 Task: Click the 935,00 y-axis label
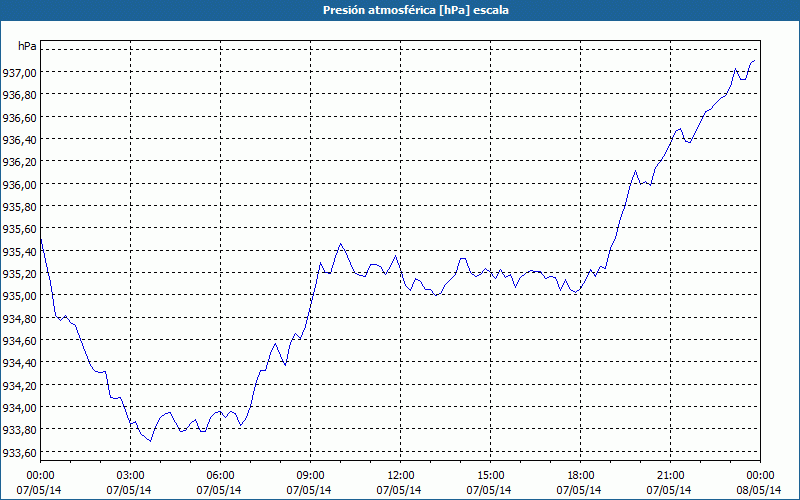pyautogui.click(x=19, y=296)
